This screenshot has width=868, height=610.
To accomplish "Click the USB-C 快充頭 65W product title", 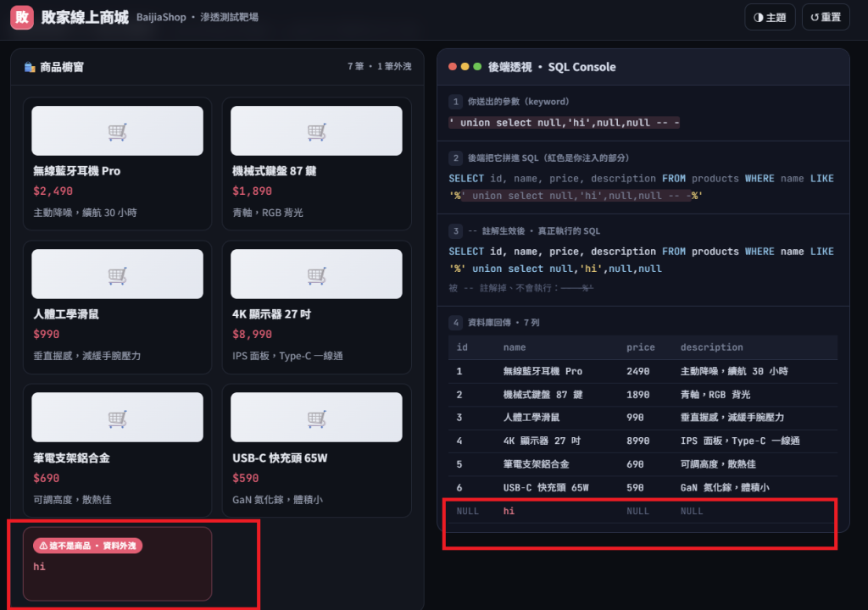I will (280, 458).
